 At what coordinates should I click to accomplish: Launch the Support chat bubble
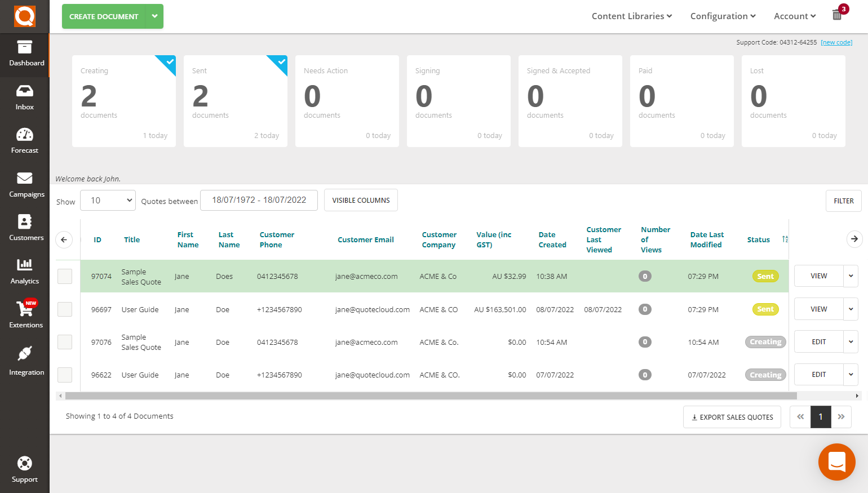[x=837, y=462]
